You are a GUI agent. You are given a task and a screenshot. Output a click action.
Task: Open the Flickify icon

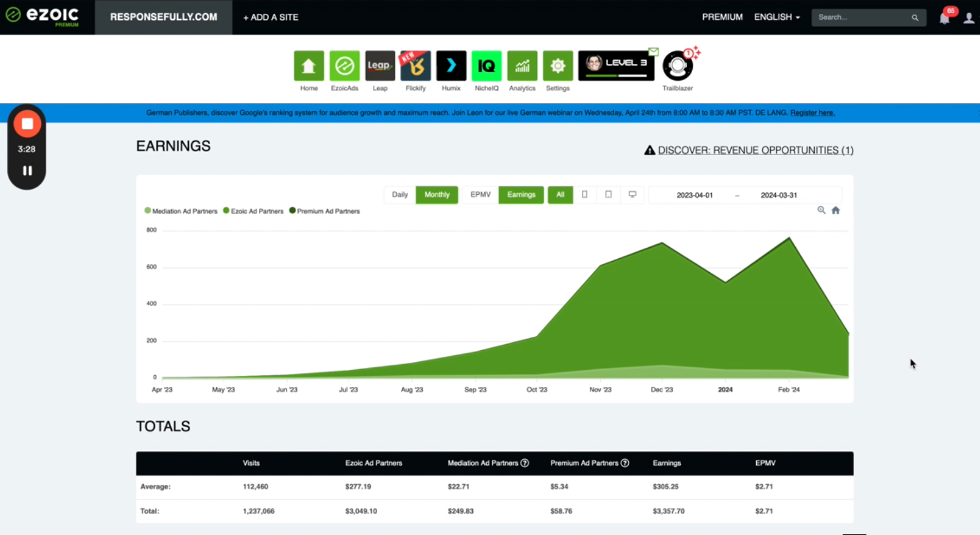click(415, 66)
